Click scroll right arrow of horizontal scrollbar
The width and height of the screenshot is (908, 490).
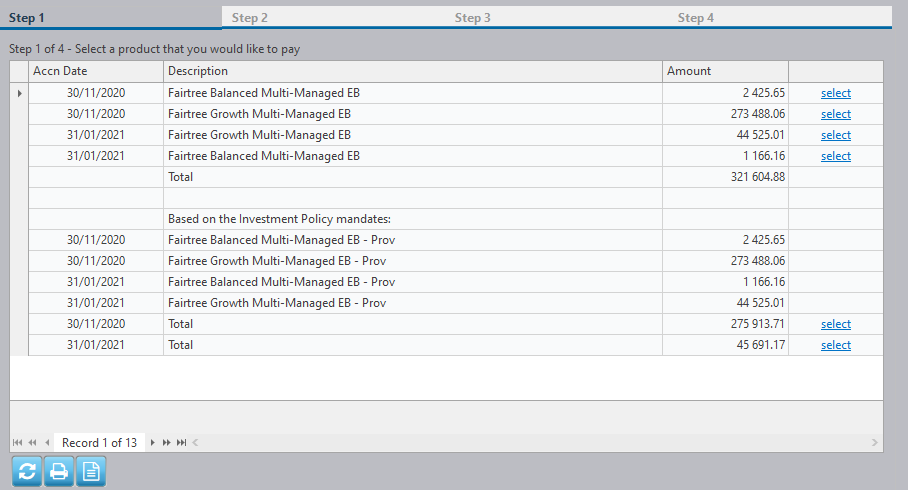(874, 443)
